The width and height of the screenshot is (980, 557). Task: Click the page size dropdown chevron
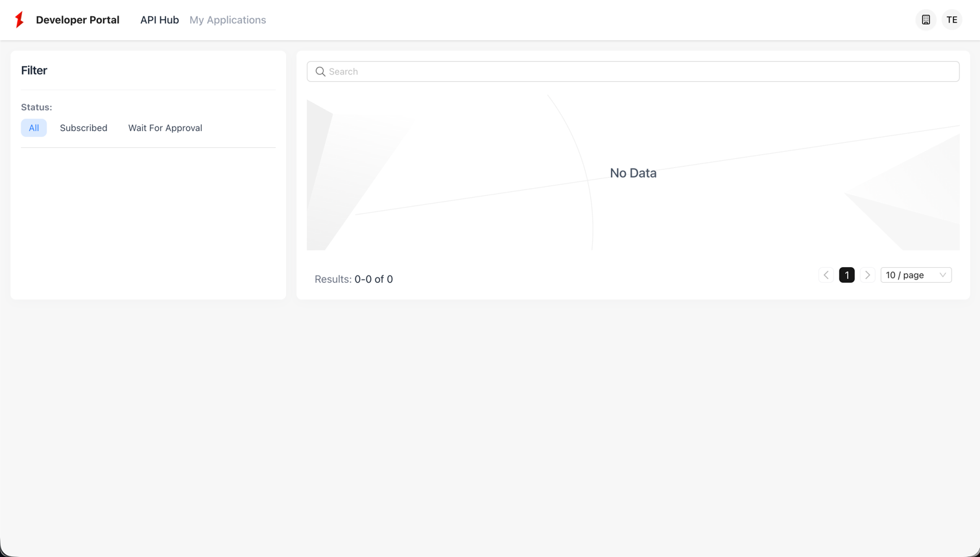942,275
